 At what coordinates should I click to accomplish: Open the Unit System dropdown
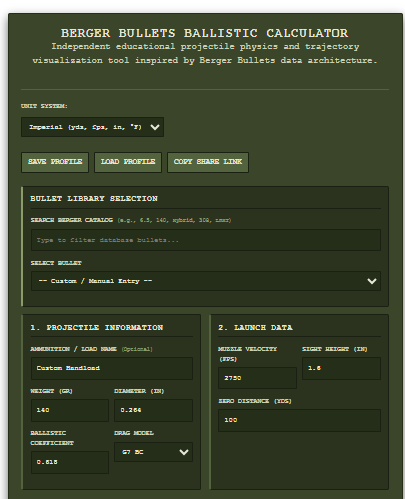(x=92, y=127)
